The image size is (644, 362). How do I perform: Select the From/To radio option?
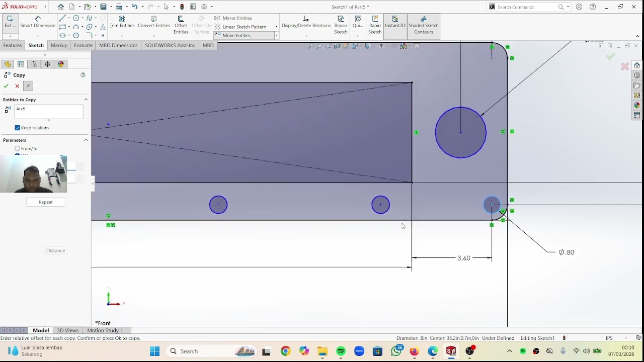(x=18, y=148)
